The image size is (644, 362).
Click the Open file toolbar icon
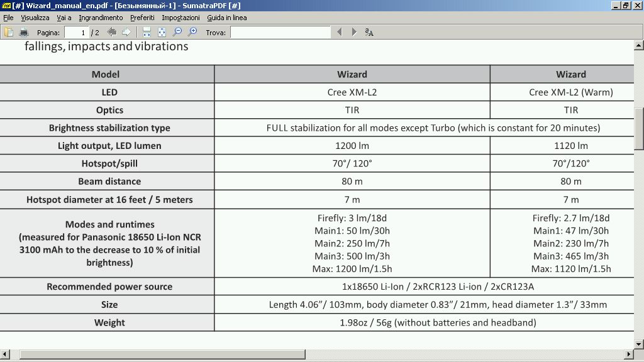click(9, 32)
